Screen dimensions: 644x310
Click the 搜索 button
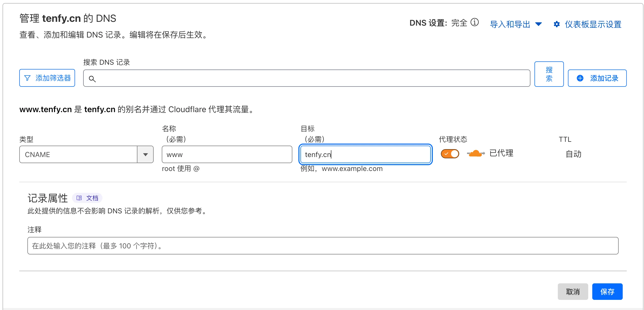tap(549, 74)
